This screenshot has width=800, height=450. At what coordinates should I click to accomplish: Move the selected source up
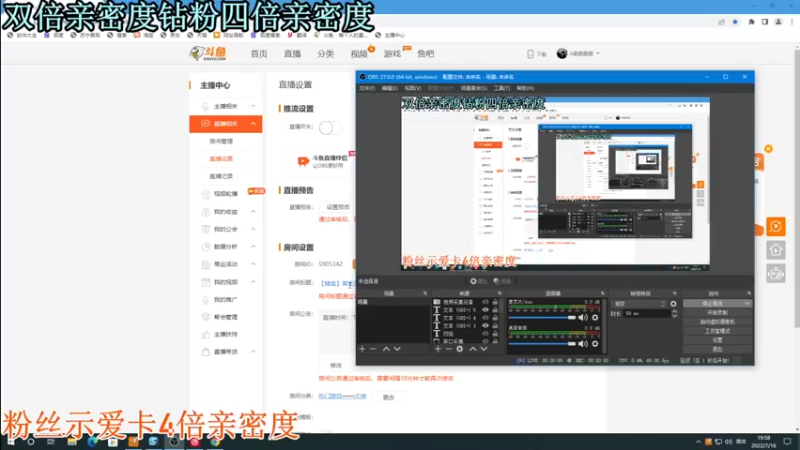click(473, 349)
